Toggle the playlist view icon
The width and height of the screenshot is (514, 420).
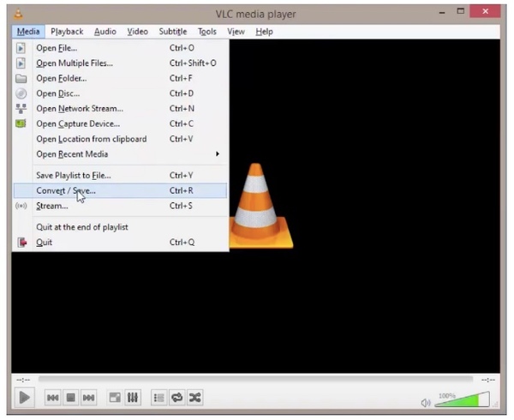tap(159, 398)
